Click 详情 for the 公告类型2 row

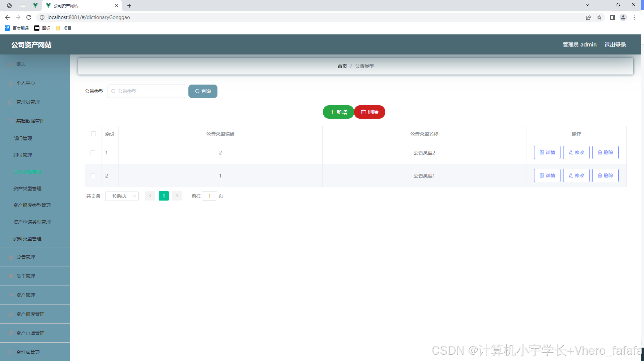(547, 152)
